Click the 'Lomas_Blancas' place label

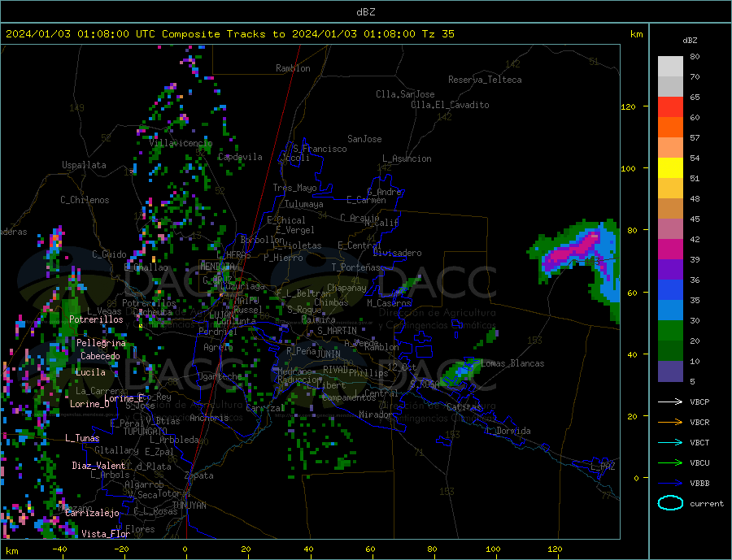click(x=512, y=363)
